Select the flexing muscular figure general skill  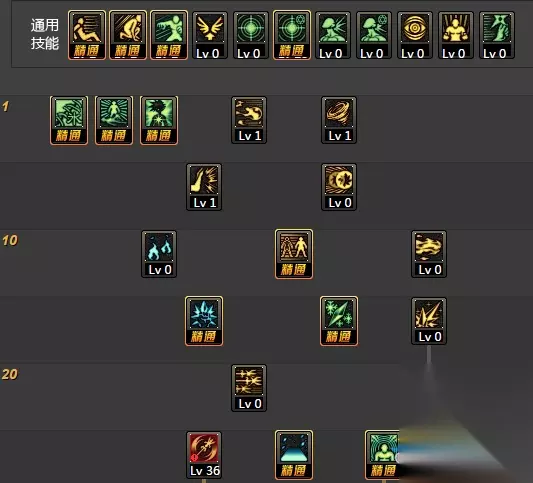pos(456,35)
